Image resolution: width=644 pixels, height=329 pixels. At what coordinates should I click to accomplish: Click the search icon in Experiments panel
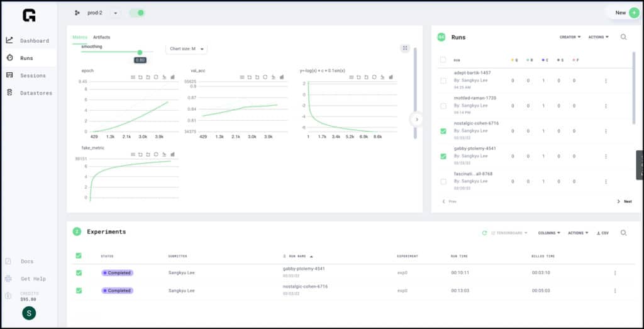pyautogui.click(x=623, y=233)
